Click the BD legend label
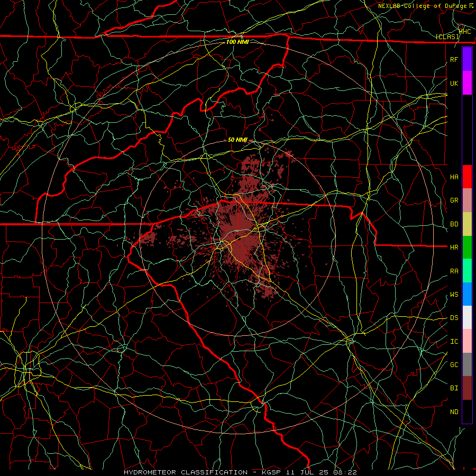The image size is (476, 476). [454, 224]
